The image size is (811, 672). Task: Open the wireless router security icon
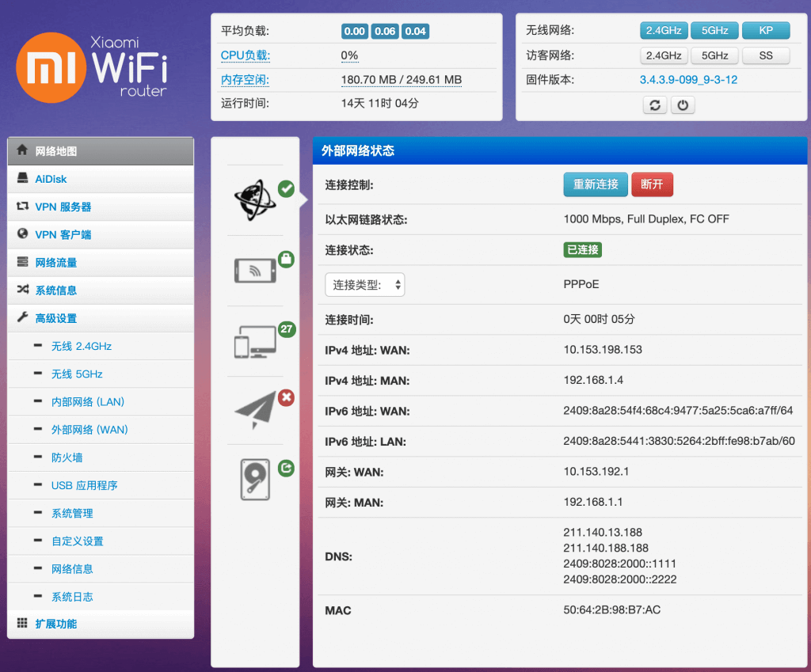255,270
